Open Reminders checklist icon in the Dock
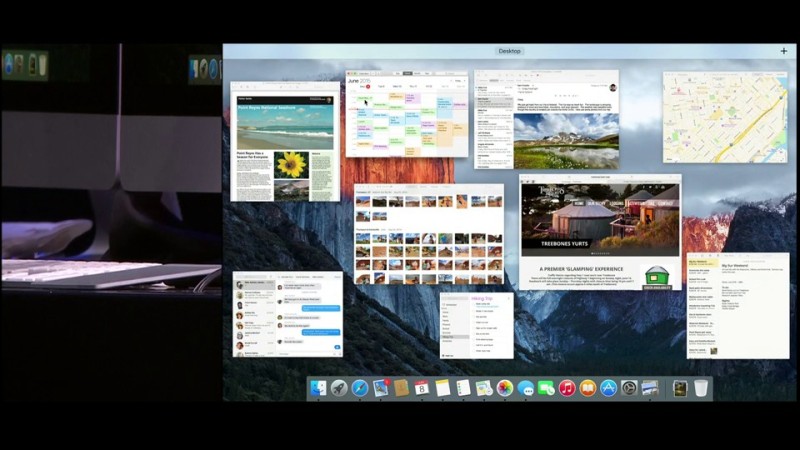 pos(463,388)
